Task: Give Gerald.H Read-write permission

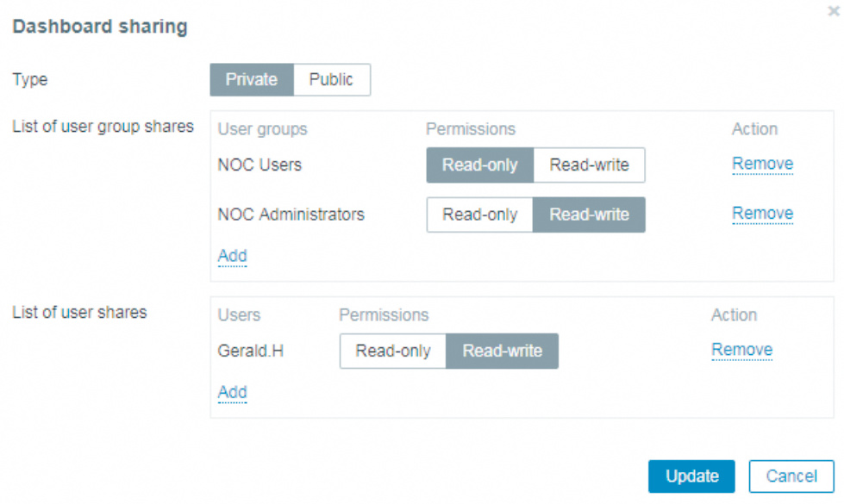Action: coord(503,351)
